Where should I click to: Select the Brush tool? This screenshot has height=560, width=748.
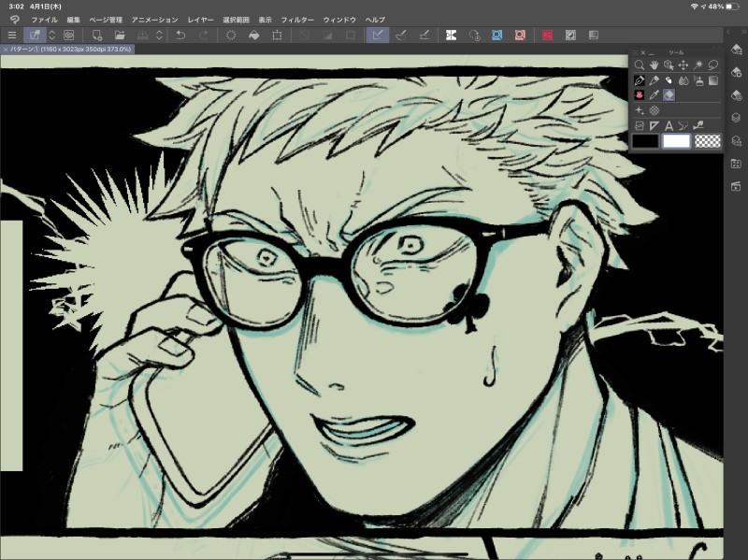[669, 80]
